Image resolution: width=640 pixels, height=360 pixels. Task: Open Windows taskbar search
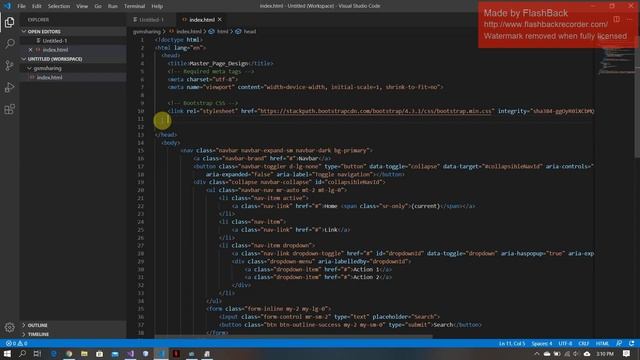[22, 354]
